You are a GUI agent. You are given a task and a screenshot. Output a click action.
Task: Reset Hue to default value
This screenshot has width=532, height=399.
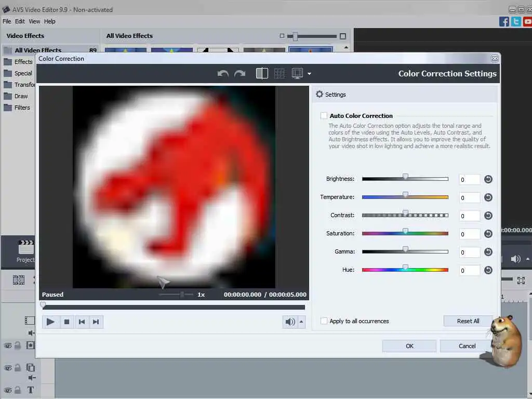[488, 270]
